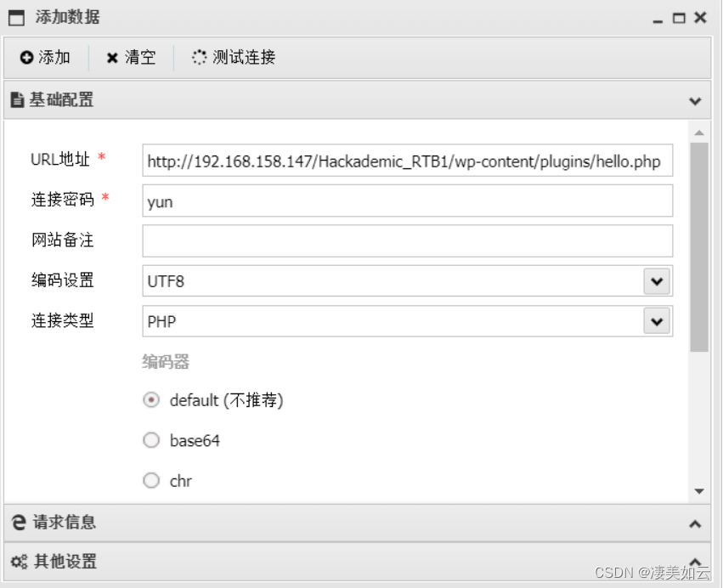
Task: Expand the 其他设置 section
Action: coord(697,562)
